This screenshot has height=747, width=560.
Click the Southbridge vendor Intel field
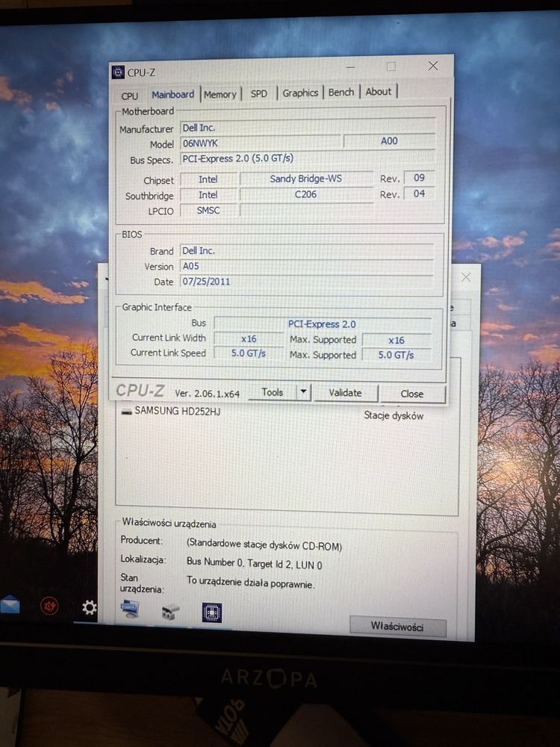[x=208, y=195]
